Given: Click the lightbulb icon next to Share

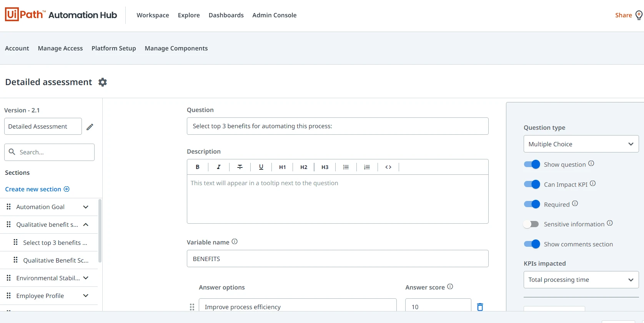Looking at the screenshot, I should tap(639, 15).
